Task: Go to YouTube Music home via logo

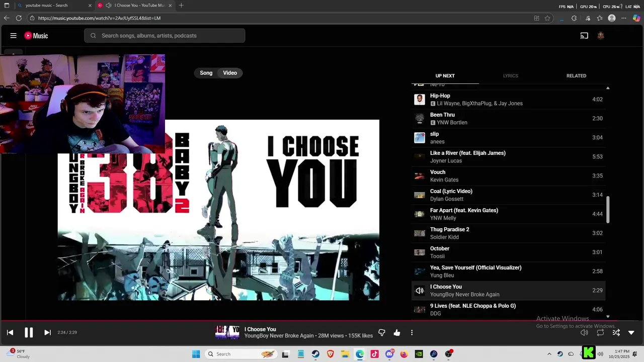Action: [x=36, y=36]
